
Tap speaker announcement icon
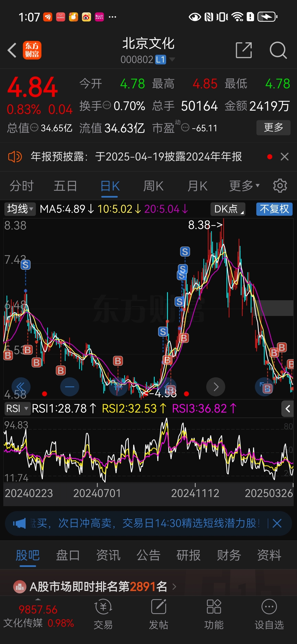coord(15,157)
